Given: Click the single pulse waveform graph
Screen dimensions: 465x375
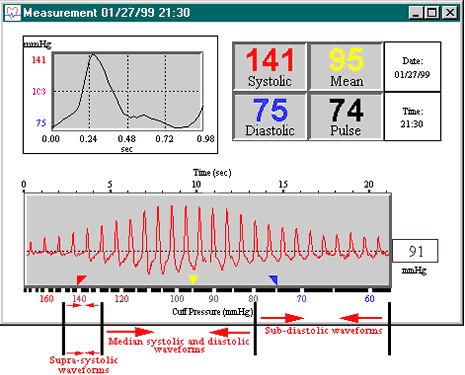Looking at the screenshot, I should click(127, 91).
